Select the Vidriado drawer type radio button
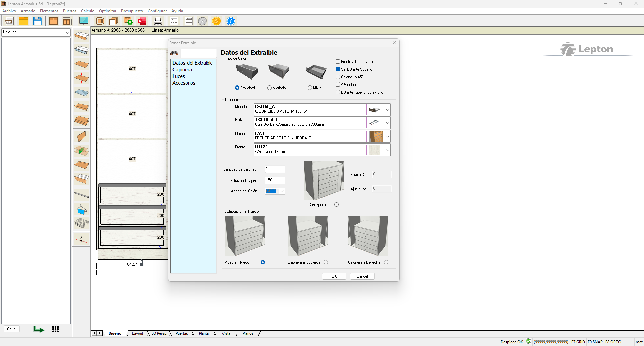Screen dimensions: 644x346 269,88
